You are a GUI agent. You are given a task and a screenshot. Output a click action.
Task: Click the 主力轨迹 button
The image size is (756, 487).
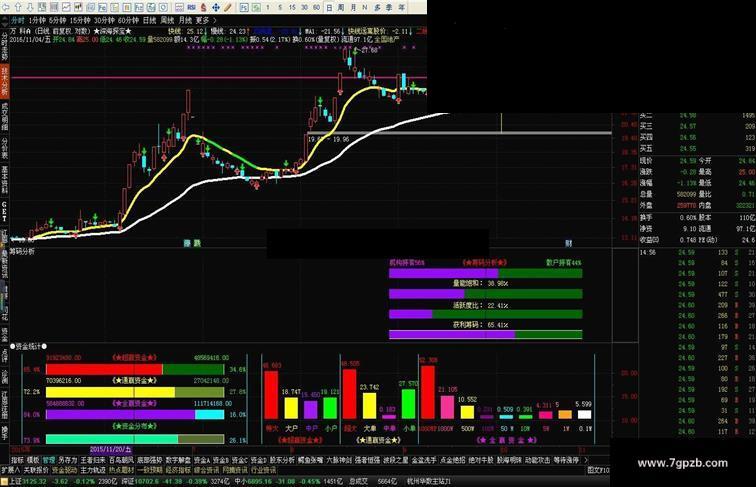[x=93, y=470]
